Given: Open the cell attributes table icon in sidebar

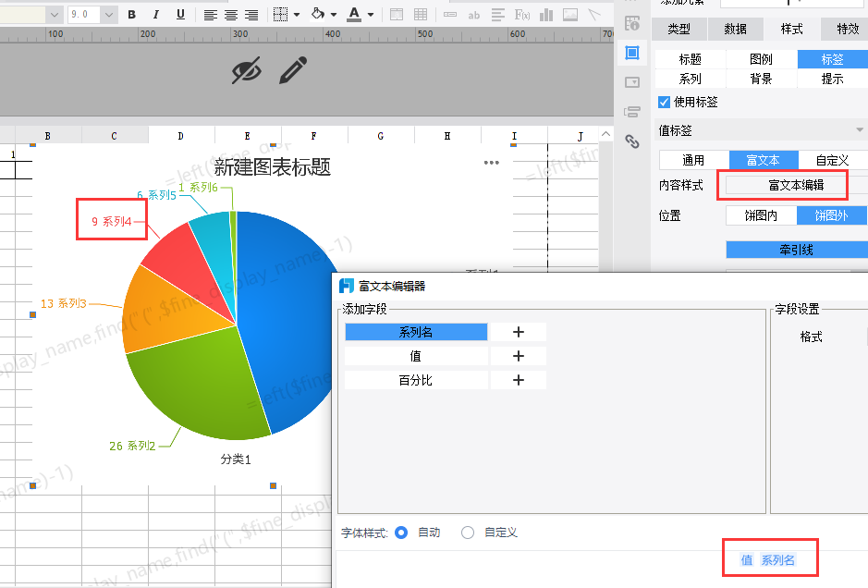Looking at the screenshot, I should click(x=632, y=23).
